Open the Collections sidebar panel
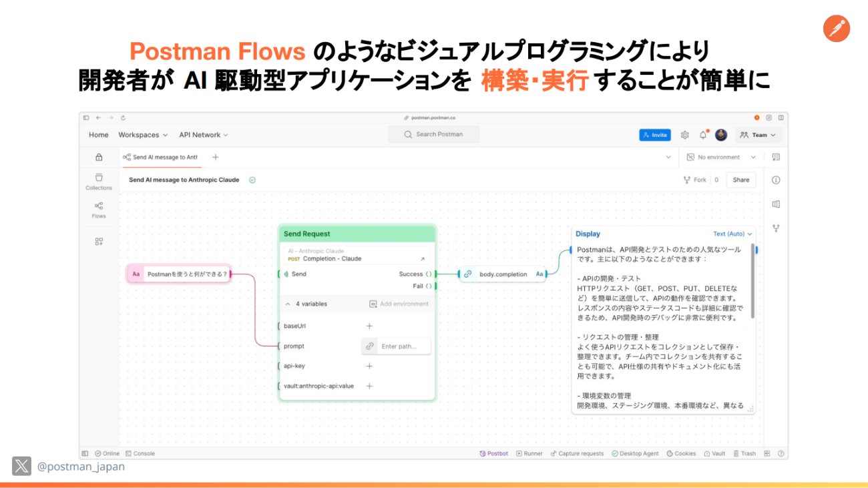 point(99,181)
